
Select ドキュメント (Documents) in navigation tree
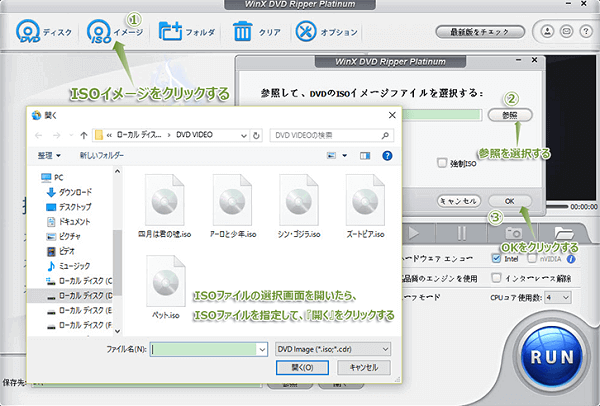[68, 222]
